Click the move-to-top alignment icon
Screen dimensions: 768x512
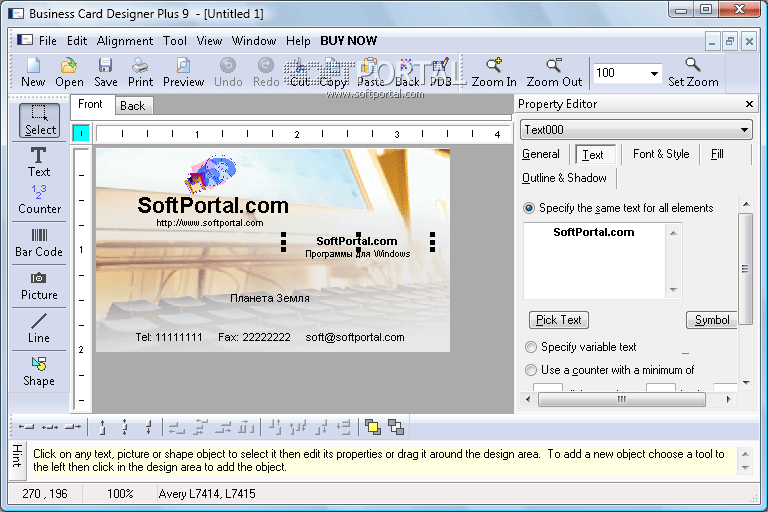102,427
